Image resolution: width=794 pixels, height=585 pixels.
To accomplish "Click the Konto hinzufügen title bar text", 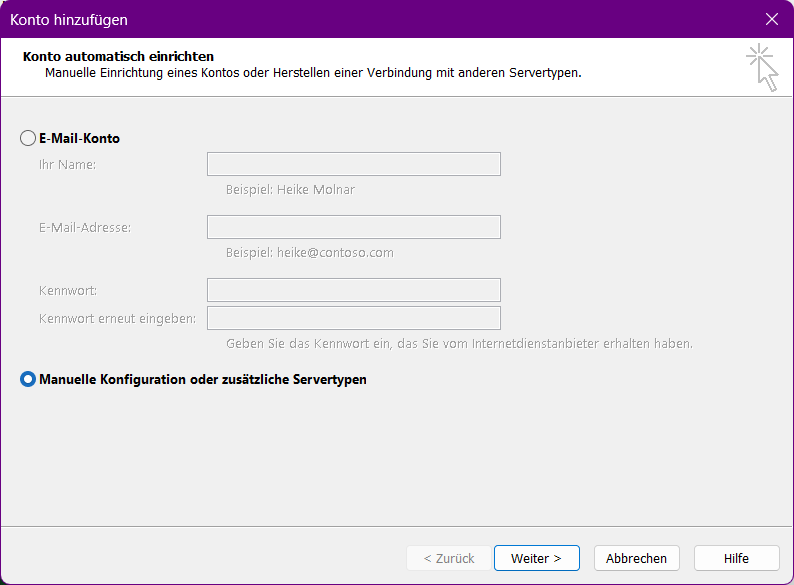I will [69, 19].
